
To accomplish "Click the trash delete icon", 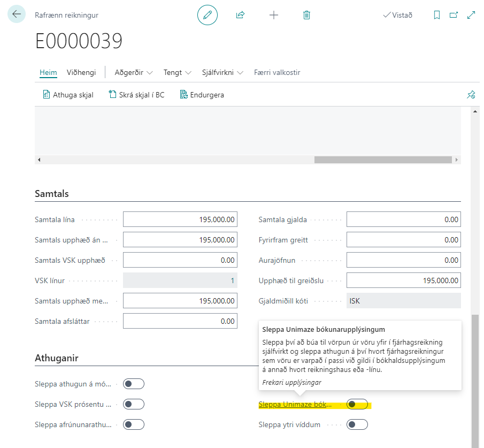I will (306, 15).
